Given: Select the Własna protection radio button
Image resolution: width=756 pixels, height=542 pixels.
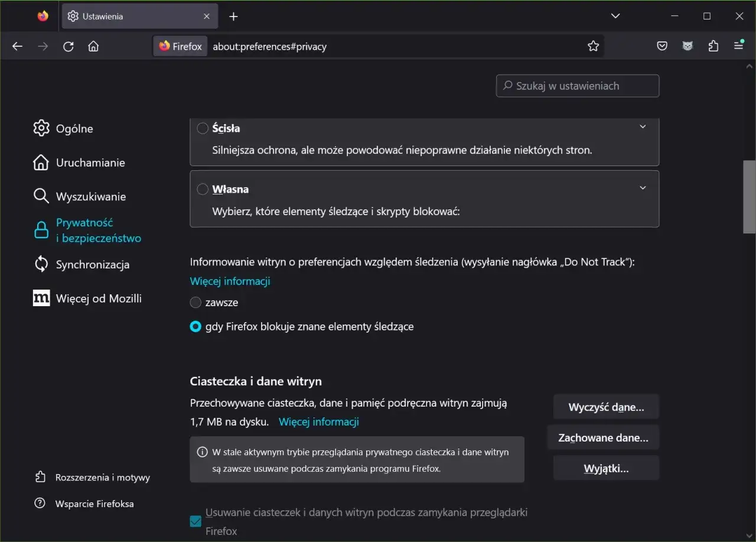Looking at the screenshot, I should [x=203, y=189].
